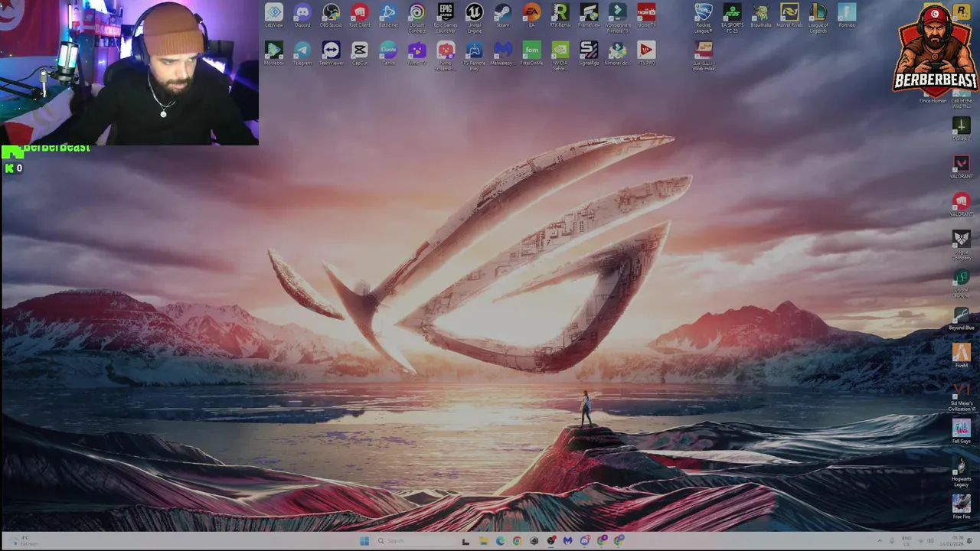The height and width of the screenshot is (551, 980).
Task: Open Epic Games Launcher shortcut
Action: pos(446,18)
